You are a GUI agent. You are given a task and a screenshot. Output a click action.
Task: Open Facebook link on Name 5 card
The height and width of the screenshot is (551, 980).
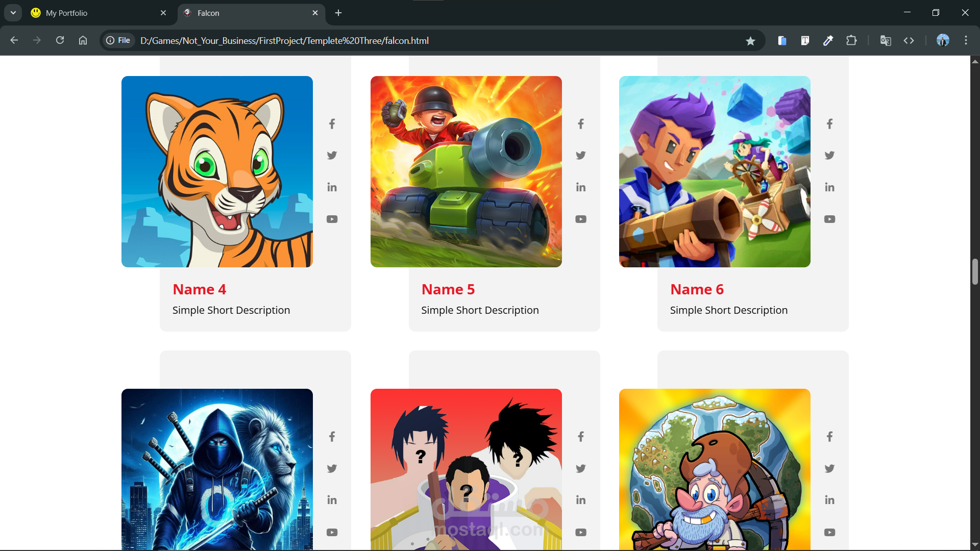coord(581,124)
